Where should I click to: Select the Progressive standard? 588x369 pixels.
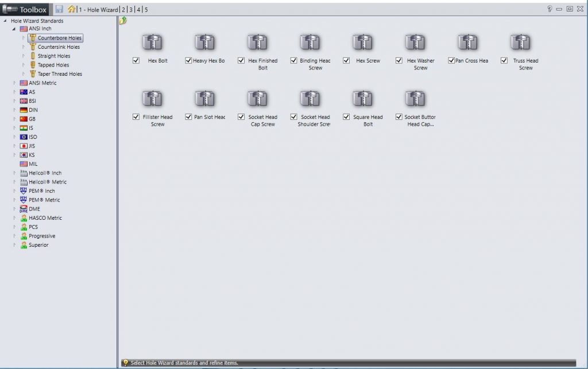pyautogui.click(x=41, y=236)
